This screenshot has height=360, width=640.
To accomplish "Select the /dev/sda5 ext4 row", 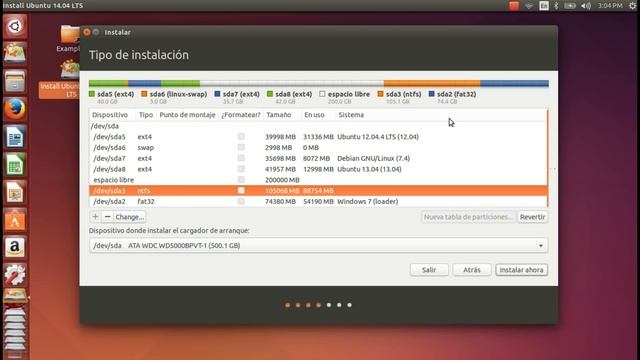I will (x=318, y=137).
